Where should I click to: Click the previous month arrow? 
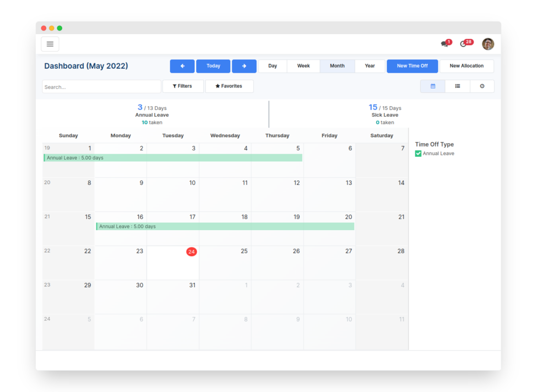pyautogui.click(x=182, y=66)
